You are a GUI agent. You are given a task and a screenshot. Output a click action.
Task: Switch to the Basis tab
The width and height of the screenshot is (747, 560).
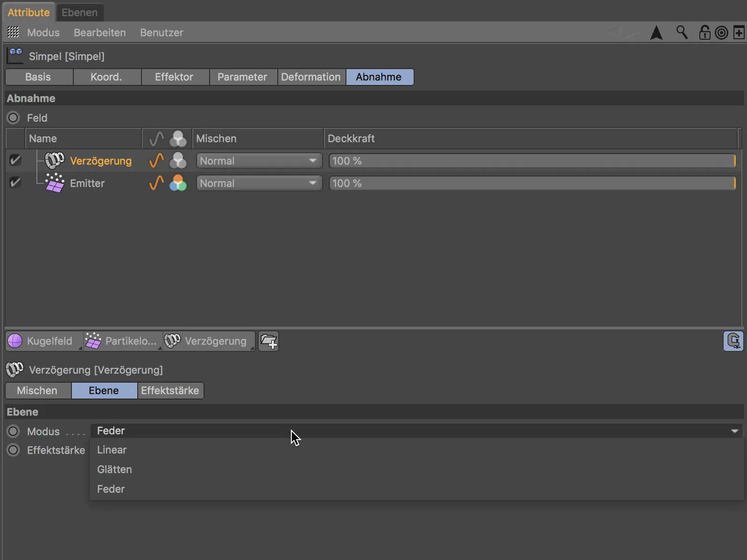[38, 77]
